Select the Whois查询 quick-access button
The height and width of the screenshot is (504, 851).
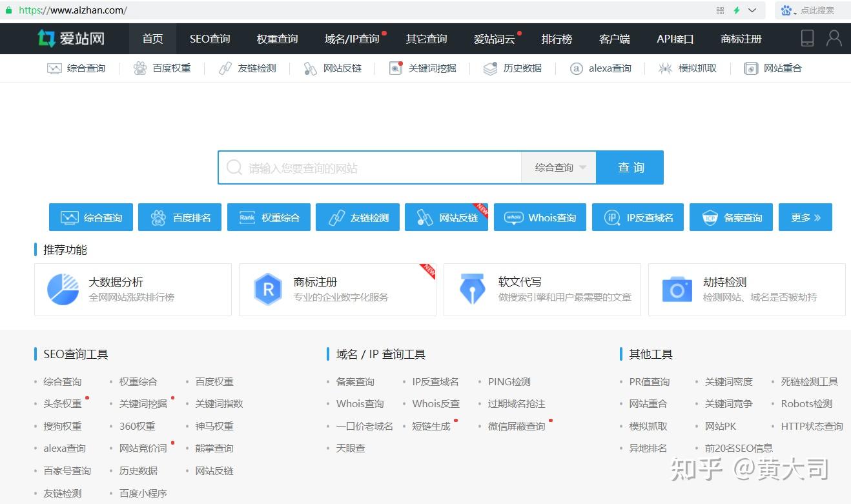click(x=540, y=217)
